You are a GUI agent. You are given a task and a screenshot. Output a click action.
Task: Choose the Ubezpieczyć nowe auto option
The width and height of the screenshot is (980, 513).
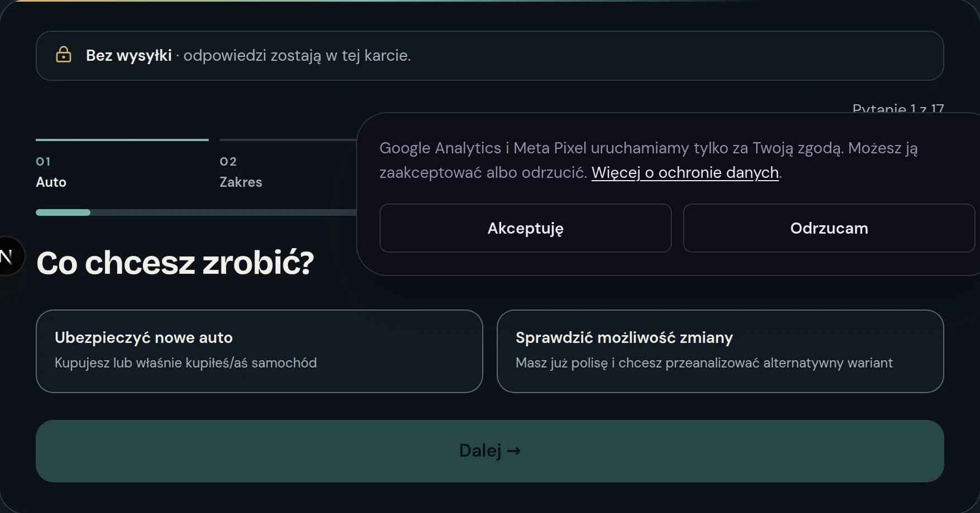259,351
